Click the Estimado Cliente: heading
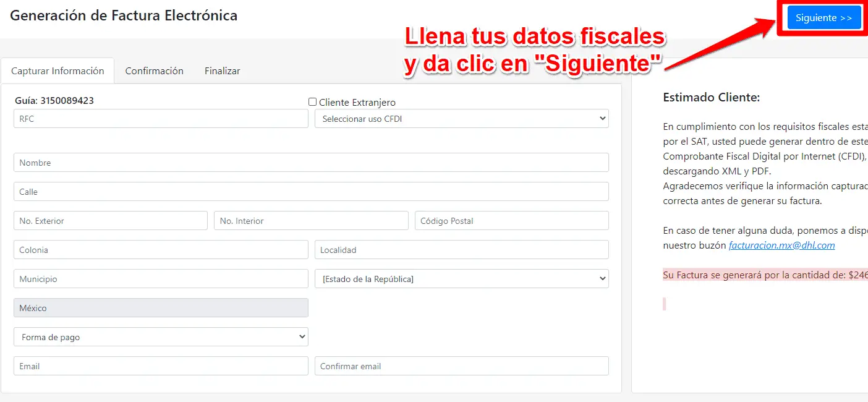 pyautogui.click(x=711, y=97)
